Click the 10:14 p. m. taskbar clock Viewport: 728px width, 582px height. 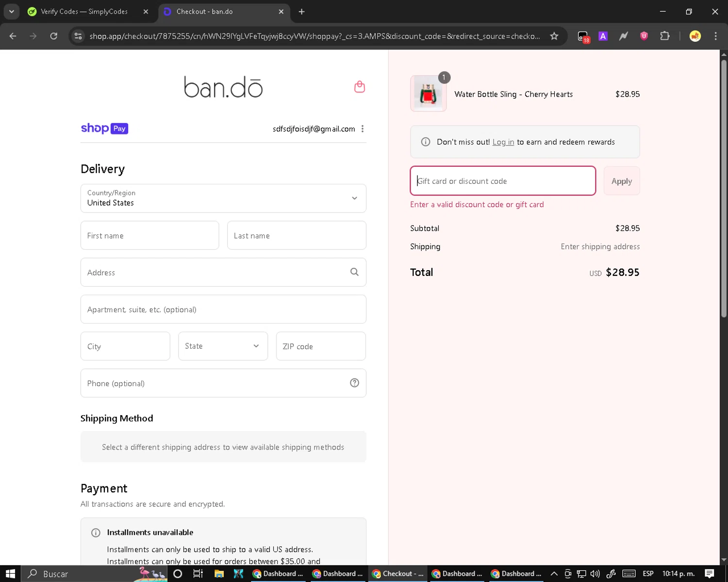[x=678, y=574]
